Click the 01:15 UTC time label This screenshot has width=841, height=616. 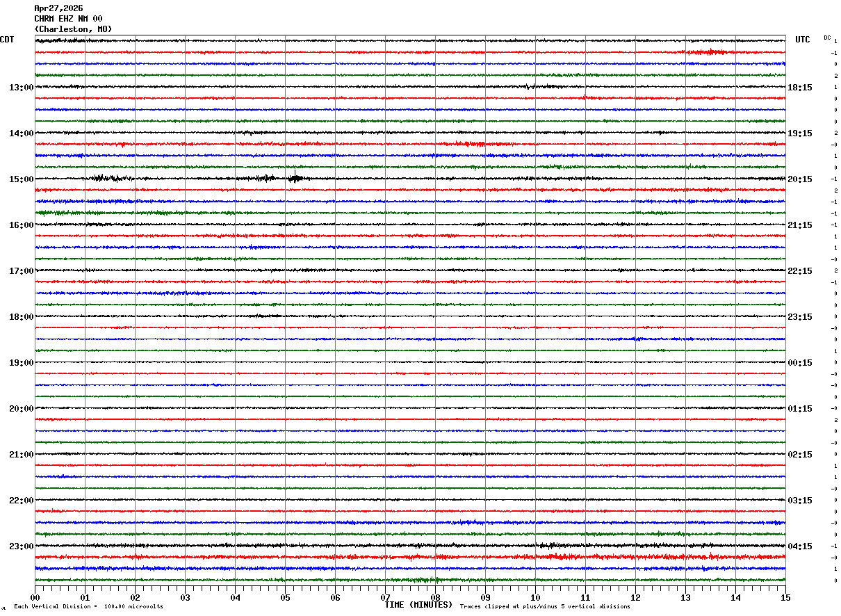(x=801, y=409)
